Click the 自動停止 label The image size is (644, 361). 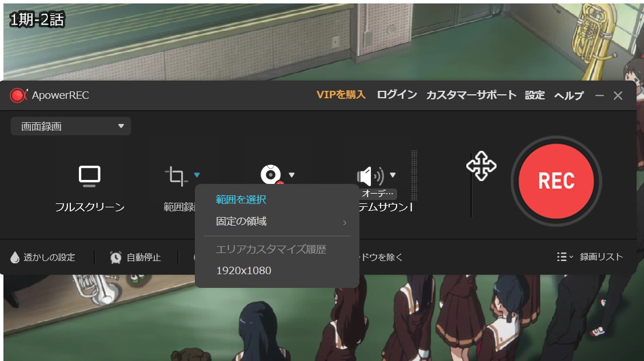pos(143,258)
